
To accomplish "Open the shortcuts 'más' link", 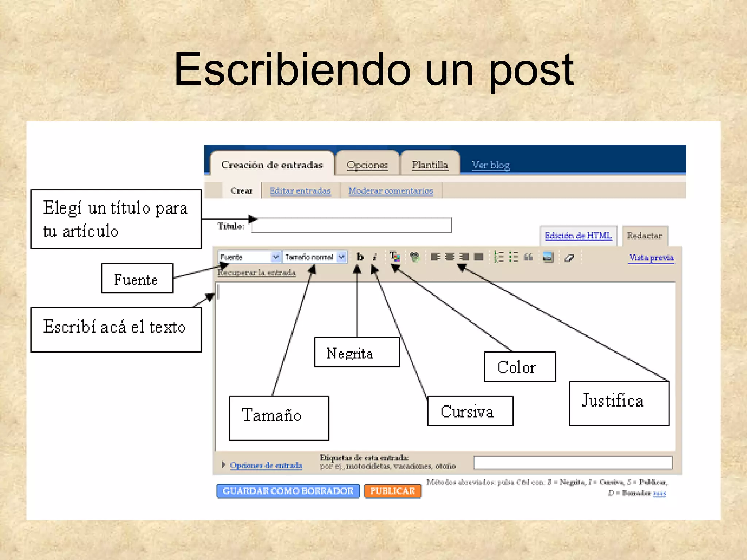I will (x=659, y=493).
